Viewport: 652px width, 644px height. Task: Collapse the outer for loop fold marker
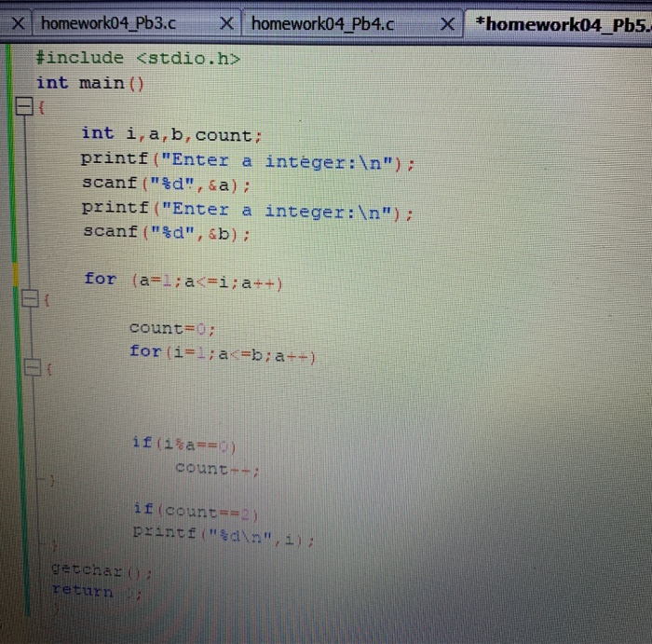[30, 298]
